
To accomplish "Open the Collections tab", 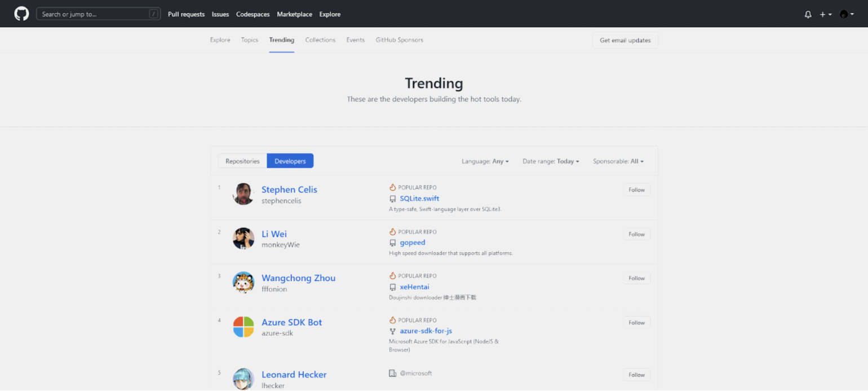I will [x=320, y=40].
